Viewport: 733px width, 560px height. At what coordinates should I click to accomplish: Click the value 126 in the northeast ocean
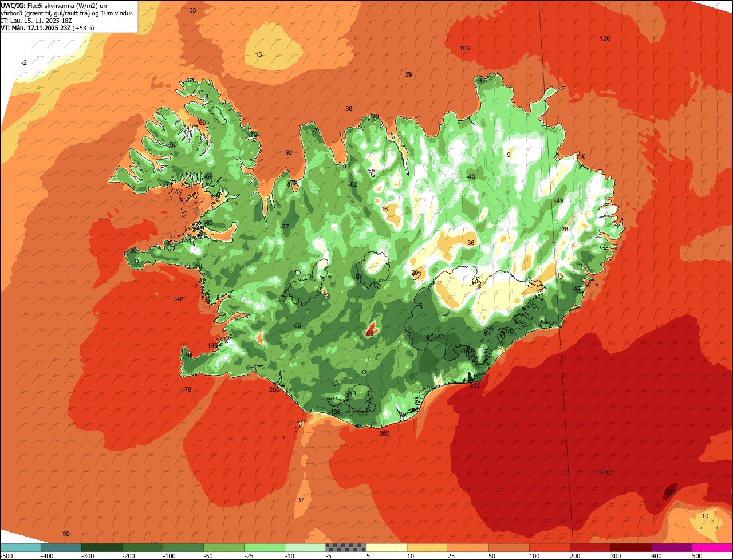(x=605, y=39)
